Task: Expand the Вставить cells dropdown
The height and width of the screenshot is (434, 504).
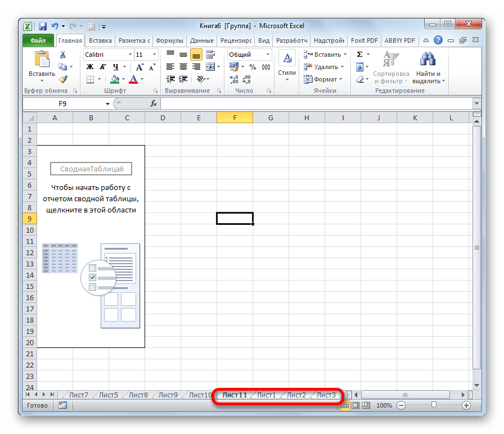Action: [345, 55]
